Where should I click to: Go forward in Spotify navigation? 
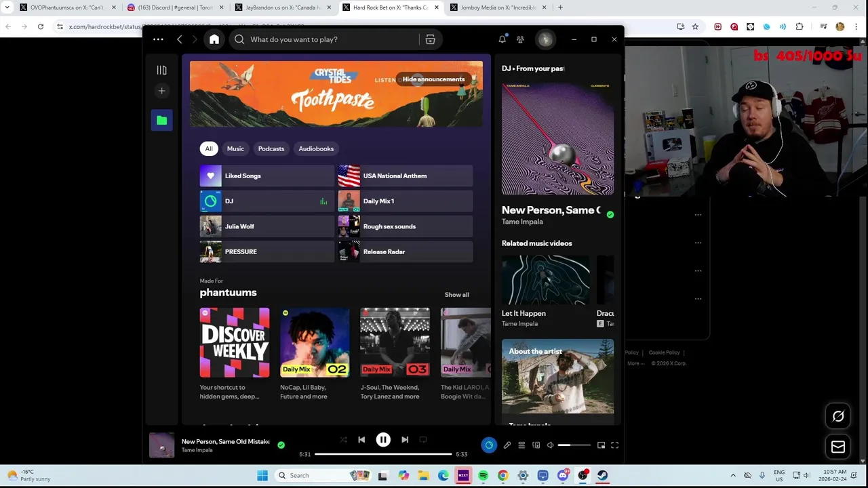coord(195,39)
